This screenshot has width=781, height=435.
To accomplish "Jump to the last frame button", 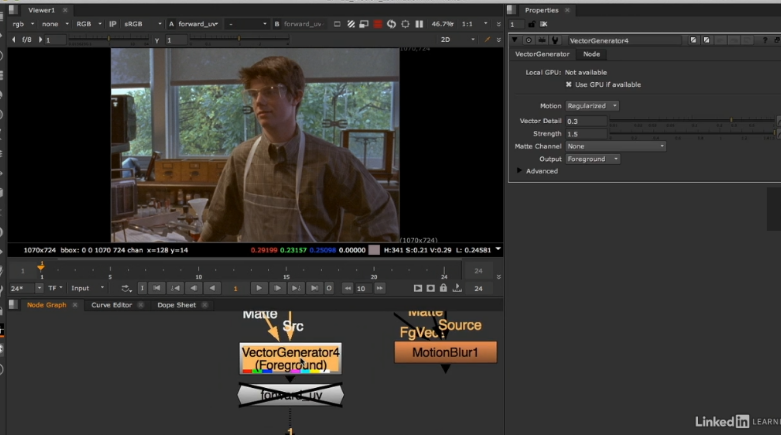I will click(x=314, y=288).
